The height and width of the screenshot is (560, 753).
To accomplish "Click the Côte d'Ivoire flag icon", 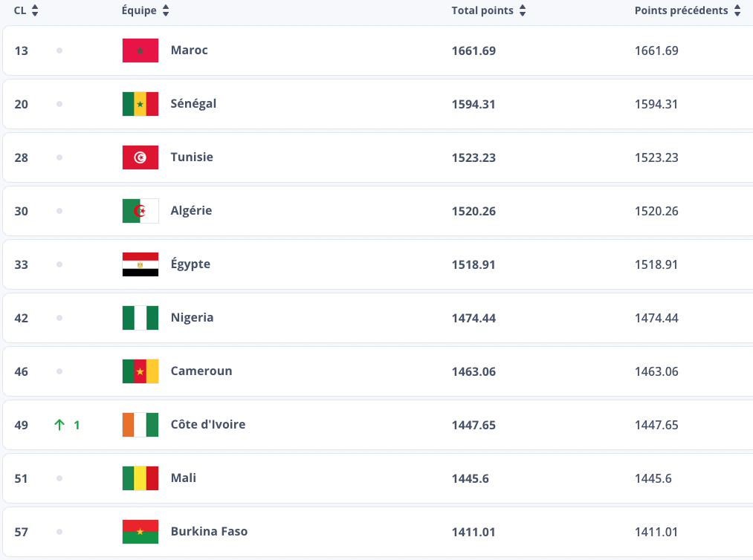I will 140,425.
